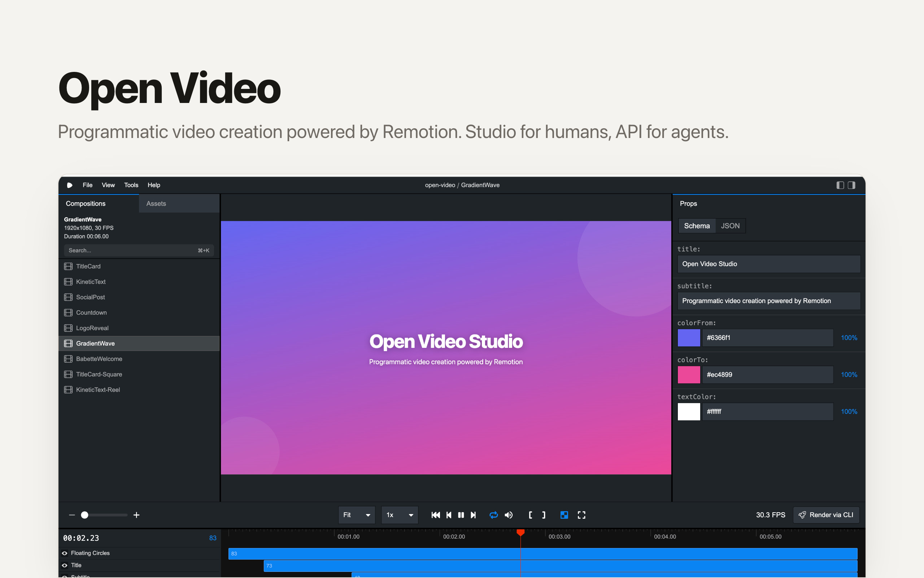Select the SocialPost composition
924x578 pixels.
[139, 297]
